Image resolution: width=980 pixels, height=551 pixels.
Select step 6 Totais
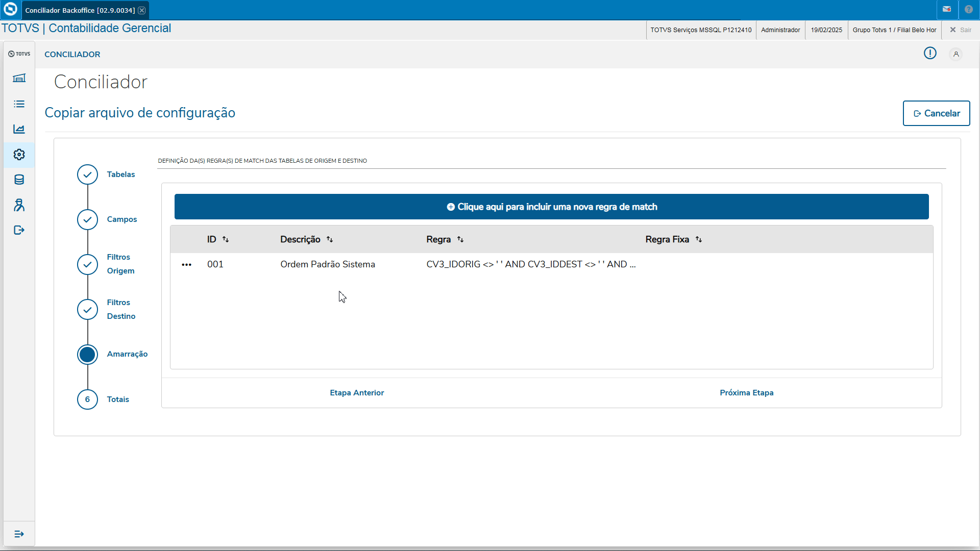click(87, 399)
